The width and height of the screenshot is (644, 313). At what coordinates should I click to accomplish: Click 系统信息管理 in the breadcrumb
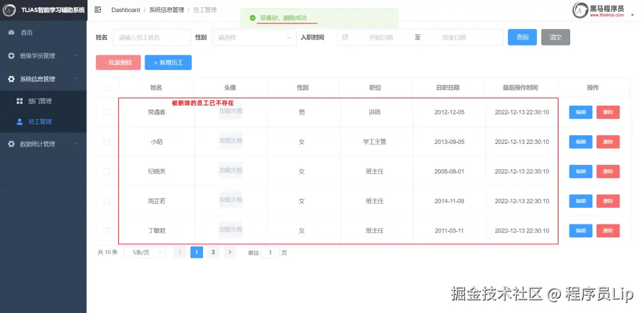tap(167, 10)
